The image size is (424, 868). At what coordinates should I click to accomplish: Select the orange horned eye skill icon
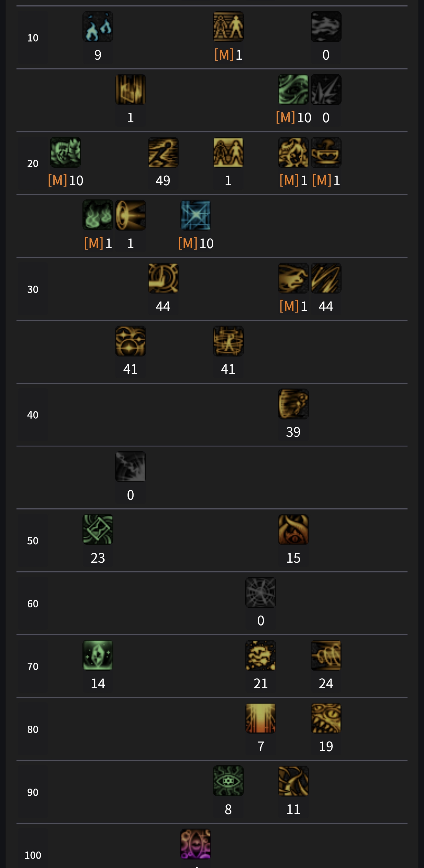293,529
